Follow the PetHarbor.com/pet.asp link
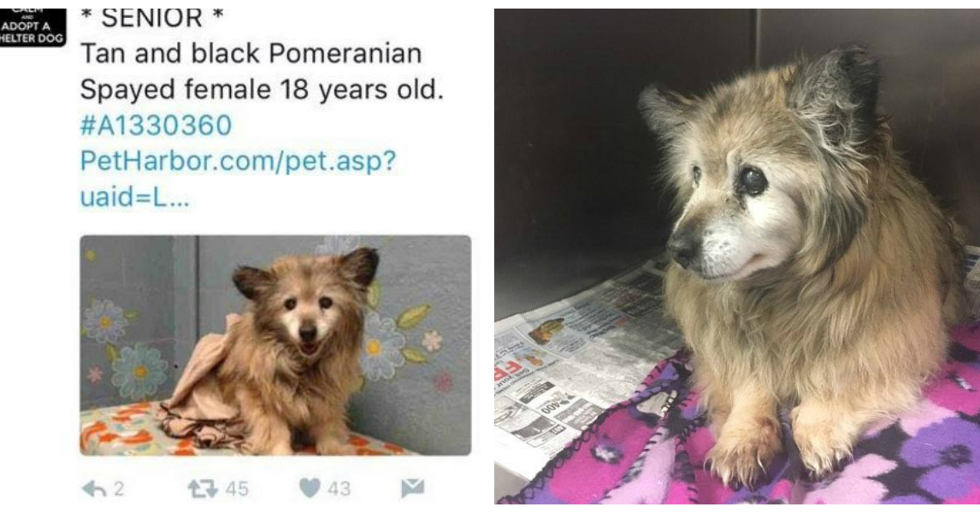980x513 pixels. [x=238, y=162]
